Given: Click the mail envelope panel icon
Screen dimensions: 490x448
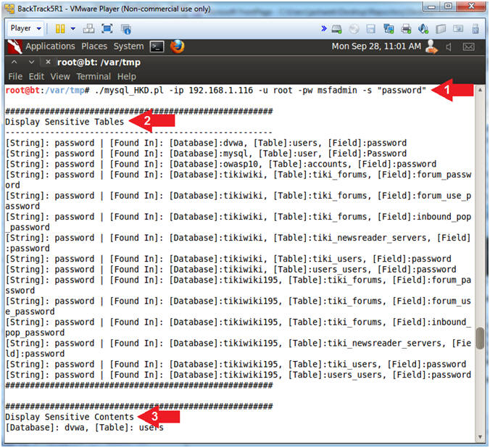Looking at the screenshot, I should [x=468, y=47].
